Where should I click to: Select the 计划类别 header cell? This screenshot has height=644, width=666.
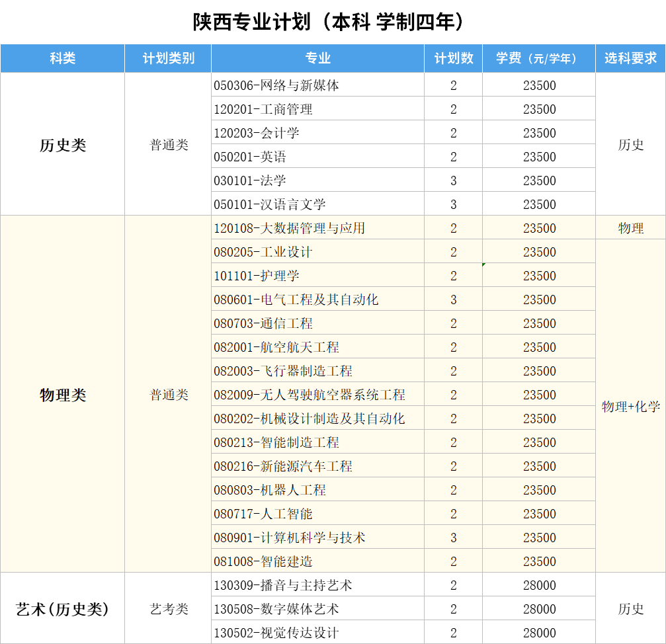click(168, 58)
